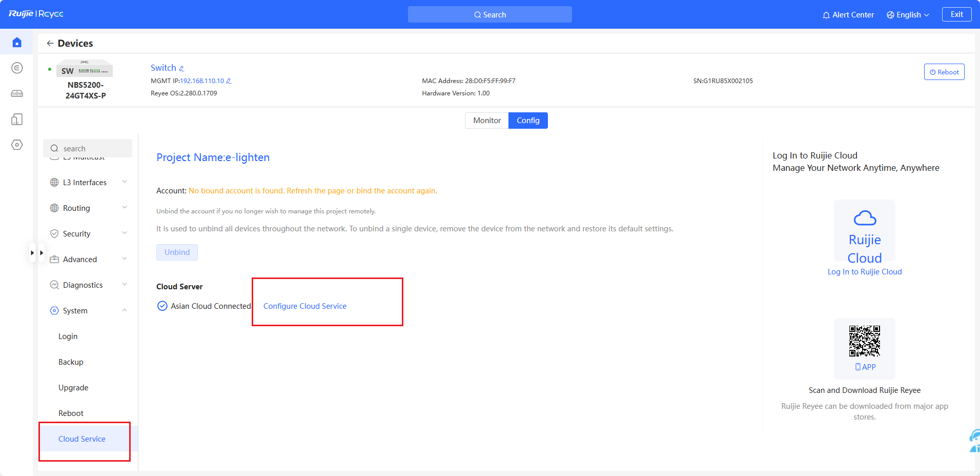The width and height of the screenshot is (980, 476).
Task: Click the Reyee OS:2.280.0.1709 text
Action: tap(184, 93)
